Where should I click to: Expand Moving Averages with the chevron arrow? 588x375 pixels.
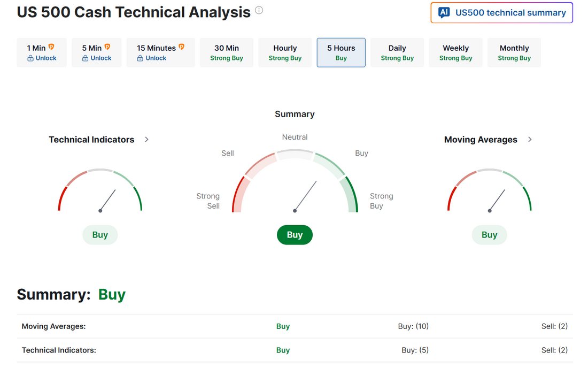[530, 140]
